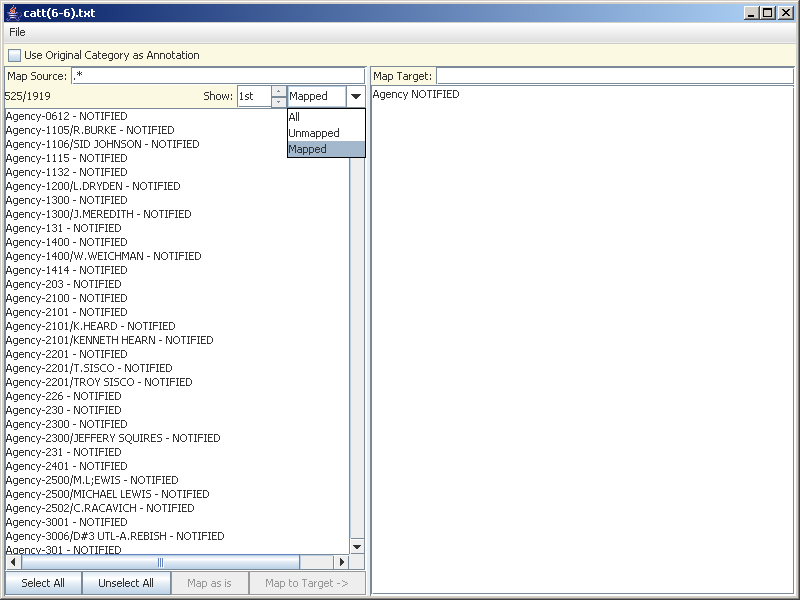
Task: Enable Use Original Category as Annotation checkbox
Action: pyautogui.click(x=15, y=55)
